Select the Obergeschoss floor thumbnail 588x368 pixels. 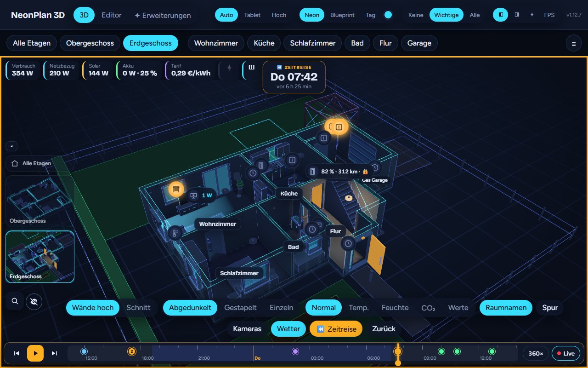pyautogui.click(x=40, y=201)
